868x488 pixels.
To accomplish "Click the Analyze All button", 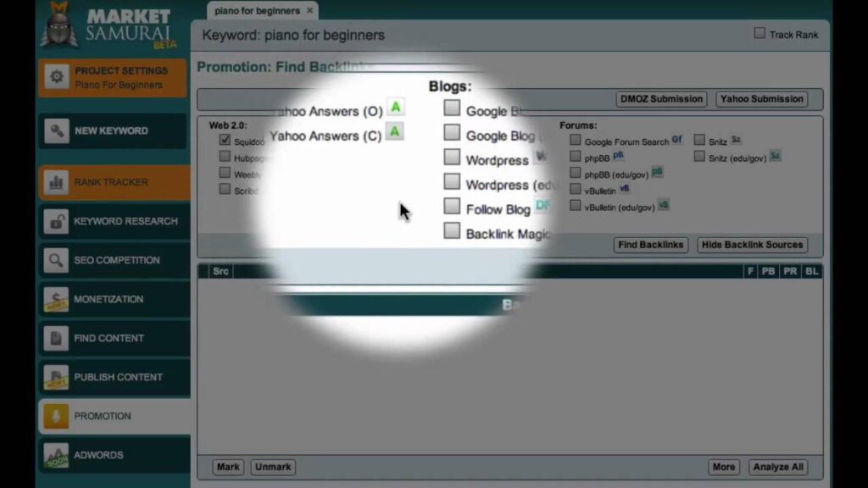I will click(x=778, y=467).
